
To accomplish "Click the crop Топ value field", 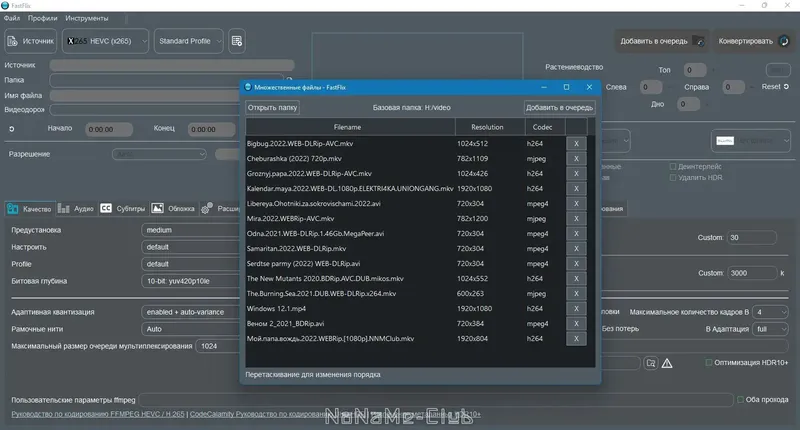I will pos(694,70).
